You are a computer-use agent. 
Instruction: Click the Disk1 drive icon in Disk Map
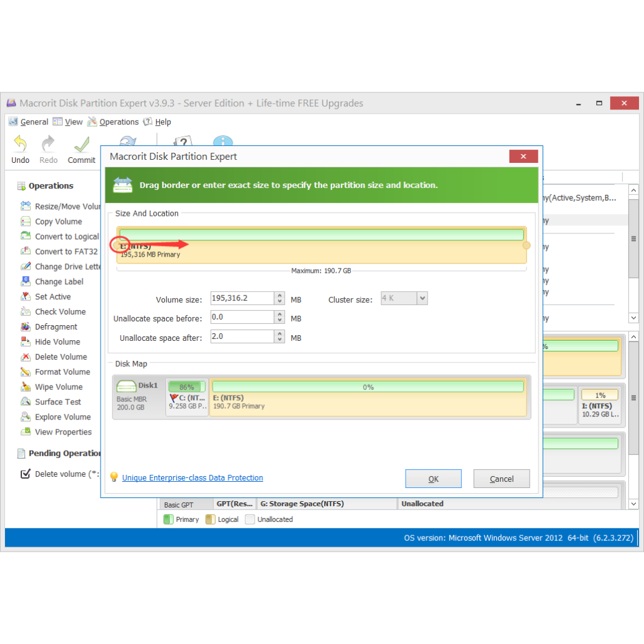(x=126, y=386)
